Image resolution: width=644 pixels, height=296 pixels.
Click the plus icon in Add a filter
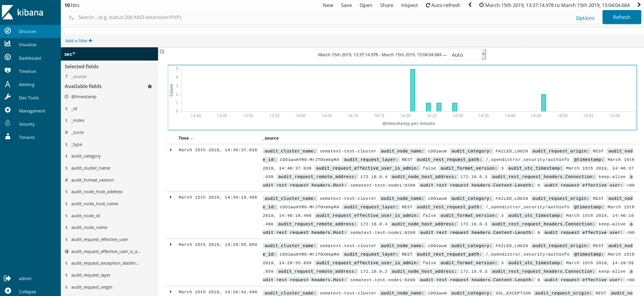pyautogui.click(x=91, y=41)
